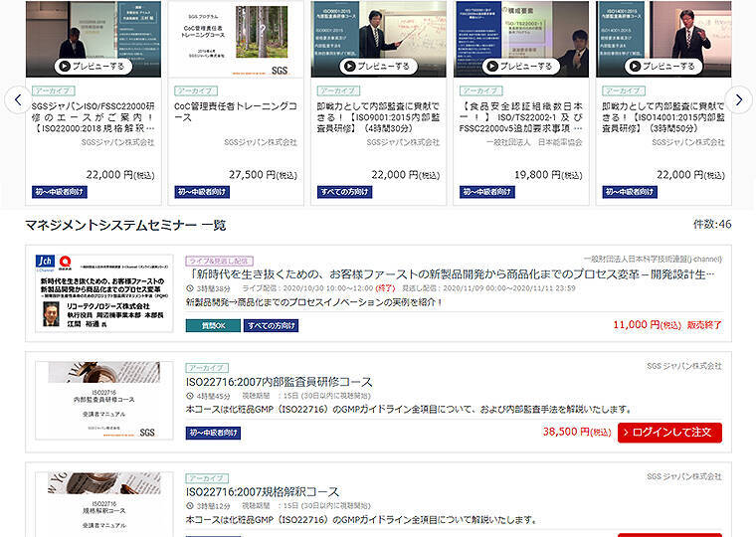756x537 pixels.
Task: Open CoC管理責任者トレーニングコース title link
Action: click(236, 111)
